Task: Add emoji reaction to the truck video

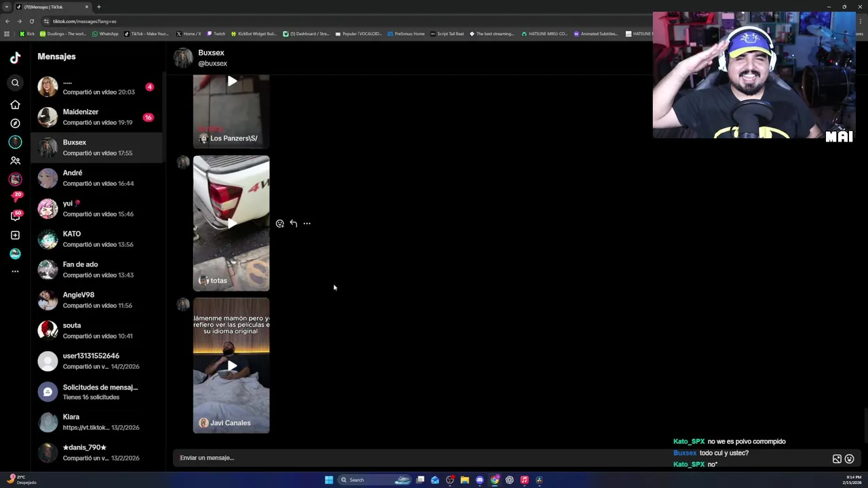Action: pyautogui.click(x=280, y=223)
